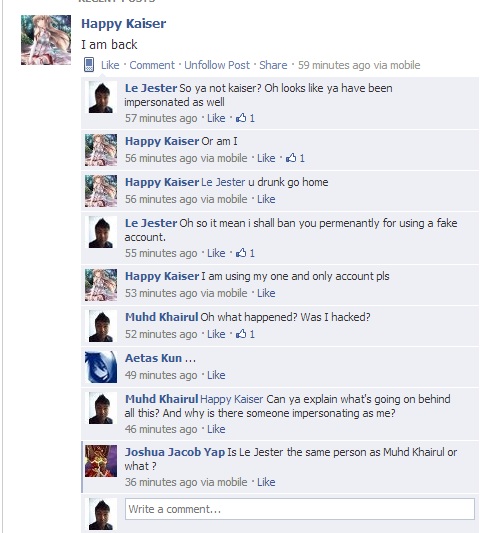Click the Comment link under the post
This screenshot has width=482, height=533.
(x=152, y=65)
